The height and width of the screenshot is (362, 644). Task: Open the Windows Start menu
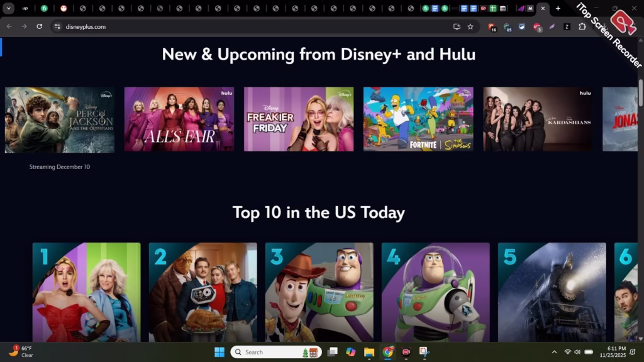(219, 352)
